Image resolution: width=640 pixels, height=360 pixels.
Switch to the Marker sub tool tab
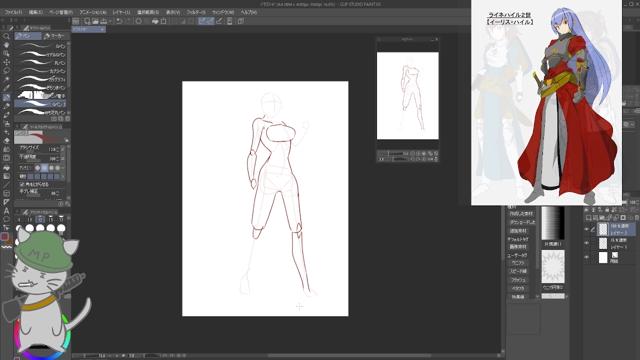tap(55, 36)
